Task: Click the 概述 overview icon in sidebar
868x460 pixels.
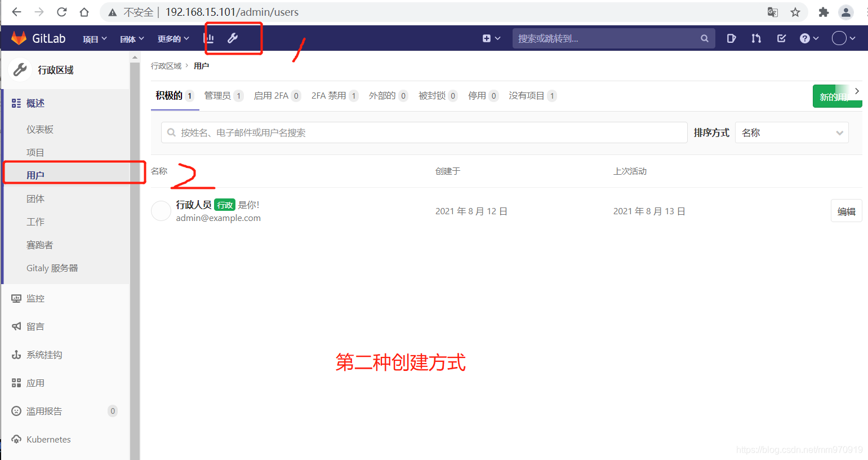Action: pyautogui.click(x=16, y=103)
